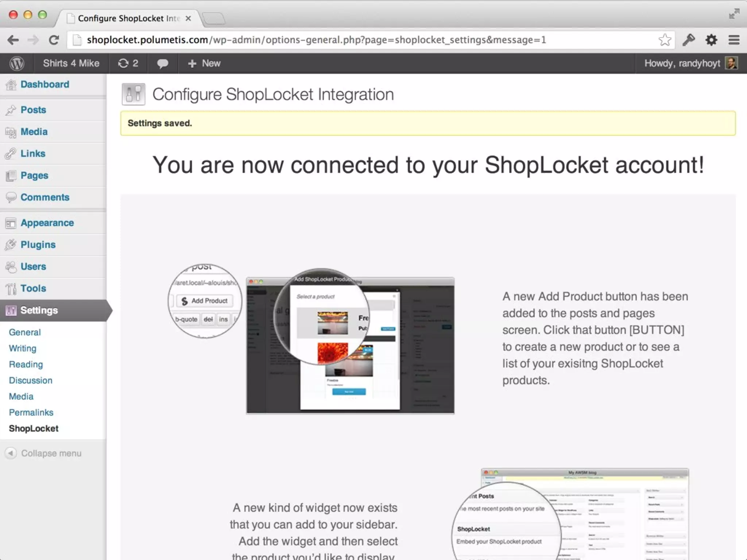
Task: Open the Dashboard menu item
Action: coord(44,84)
